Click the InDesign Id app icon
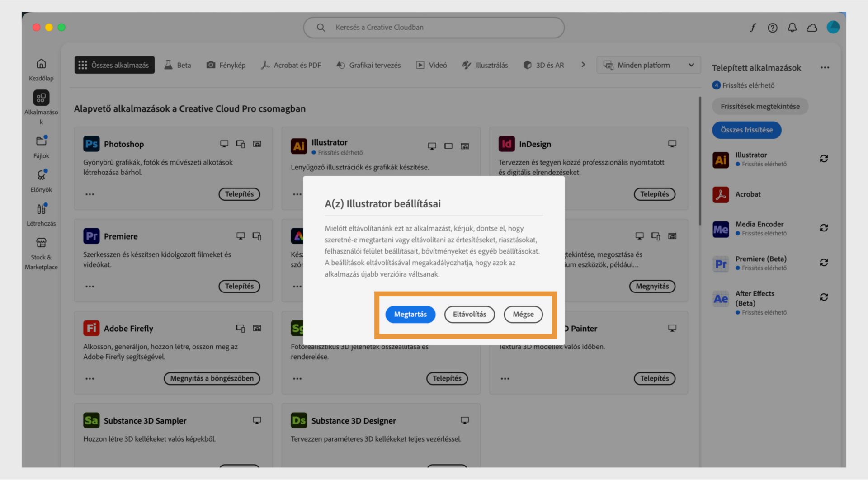Image resolution: width=868 pixels, height=480 pixels. 507,144
